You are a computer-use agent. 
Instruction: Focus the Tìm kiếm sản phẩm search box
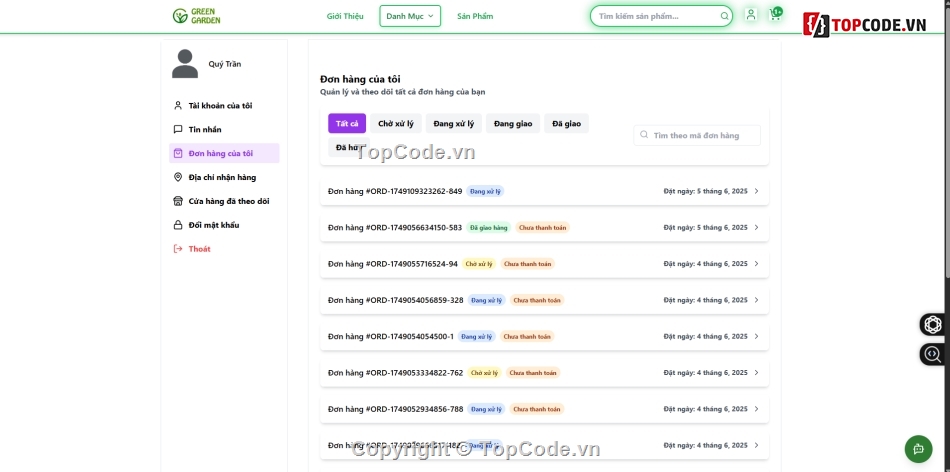pos(661,16)
